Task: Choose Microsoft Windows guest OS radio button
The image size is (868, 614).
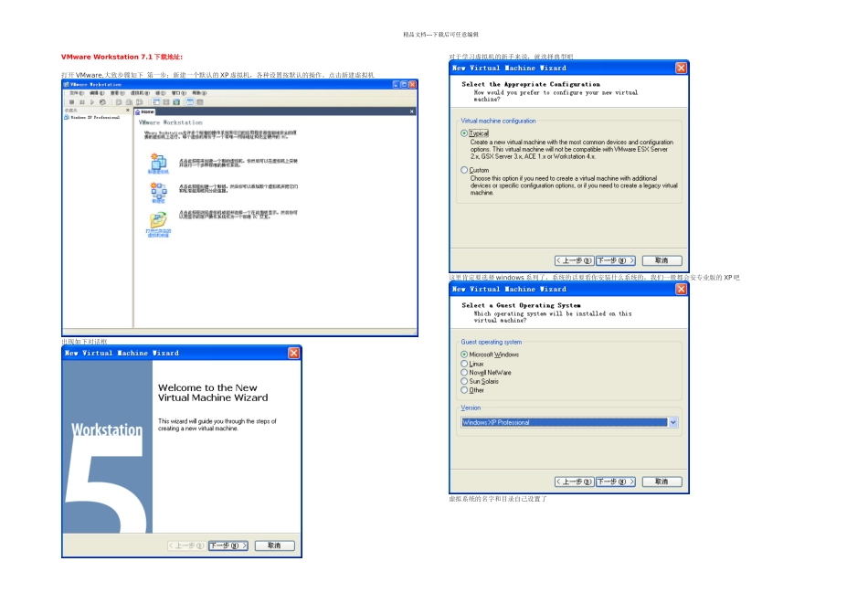Action: (464, 355)
